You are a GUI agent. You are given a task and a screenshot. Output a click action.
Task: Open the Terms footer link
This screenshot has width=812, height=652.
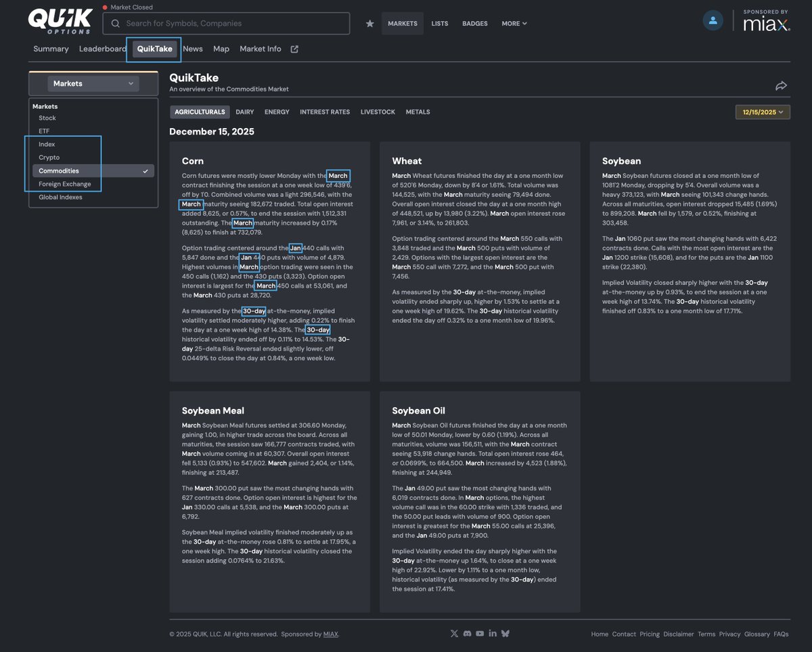pyautogui.click(x=706, y=634)
